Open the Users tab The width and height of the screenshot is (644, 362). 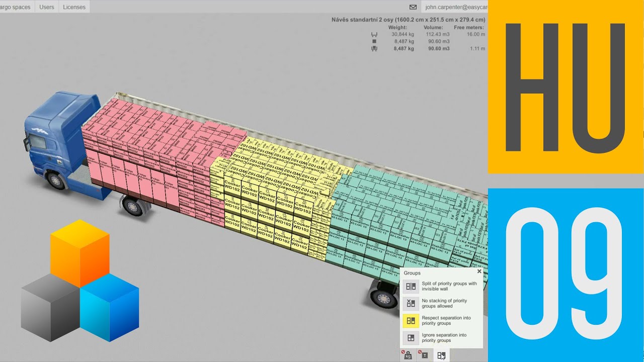tap(47, 7)
